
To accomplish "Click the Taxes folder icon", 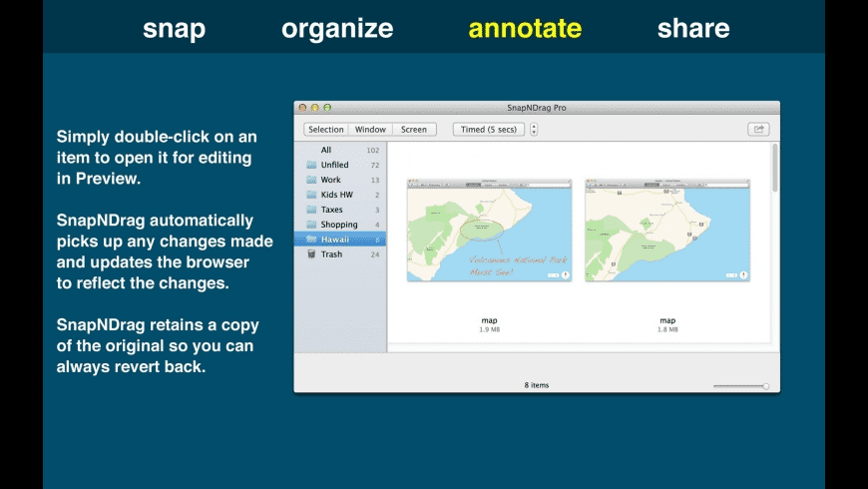I will [x=311, y=210].
